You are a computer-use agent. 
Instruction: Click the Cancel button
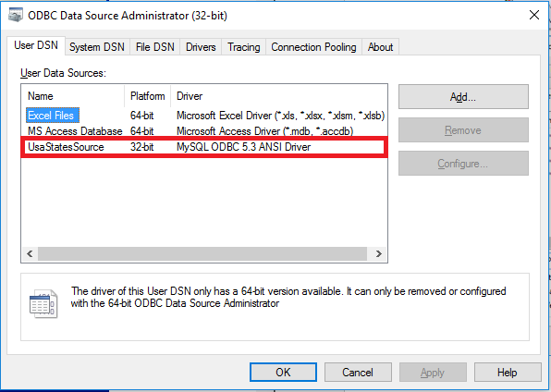click(358, 373)
